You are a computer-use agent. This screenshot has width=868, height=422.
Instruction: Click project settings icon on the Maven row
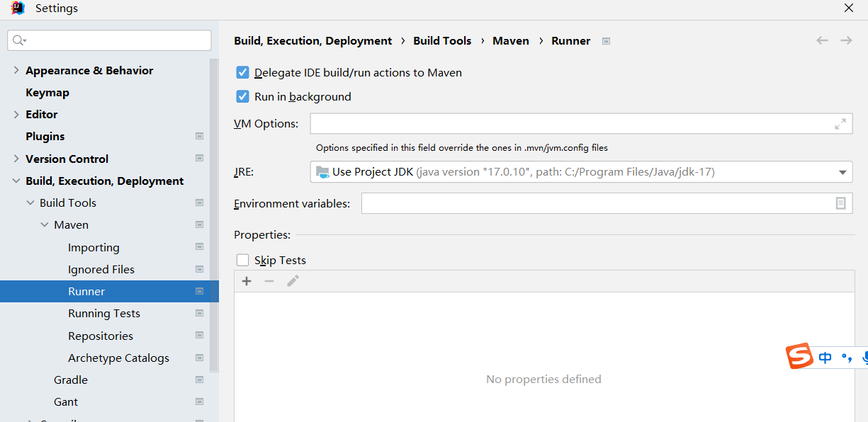199,224
